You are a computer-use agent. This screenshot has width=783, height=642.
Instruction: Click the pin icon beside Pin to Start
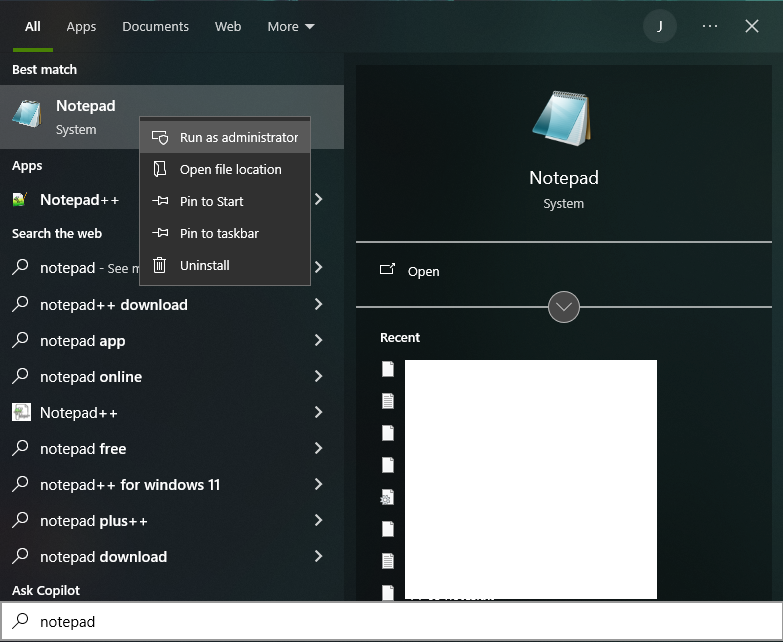coord(160,201)
